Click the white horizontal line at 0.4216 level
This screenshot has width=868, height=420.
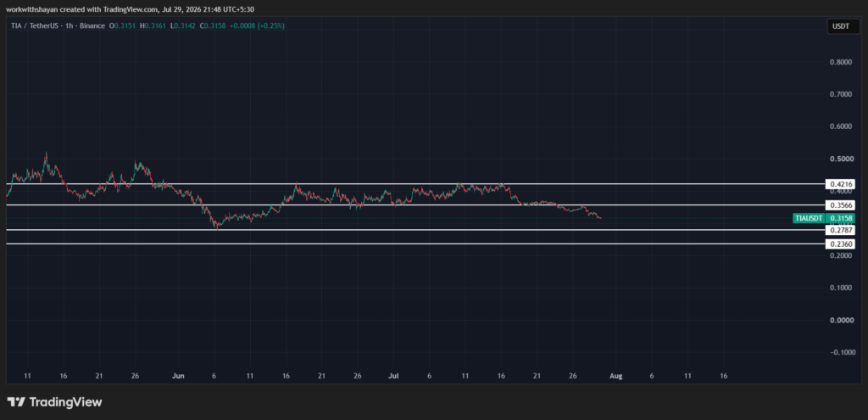coord(415,183)
